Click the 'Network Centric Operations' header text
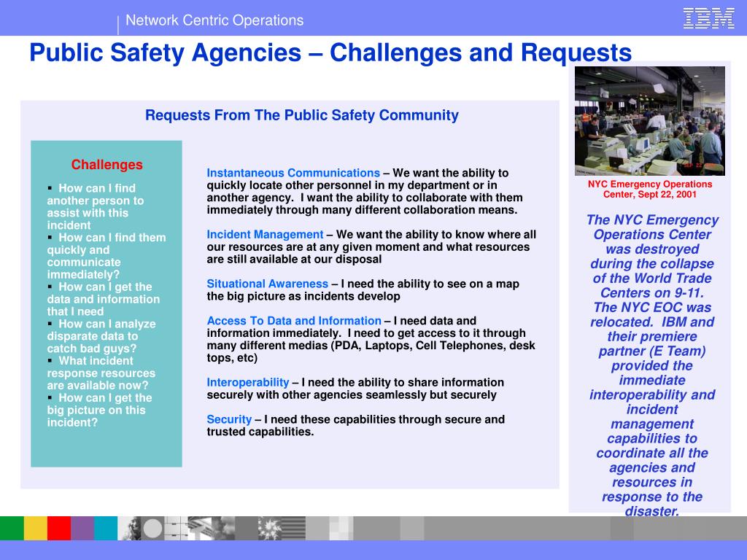The height and width of the screenshot is (560, 747). tap(214, 20)
